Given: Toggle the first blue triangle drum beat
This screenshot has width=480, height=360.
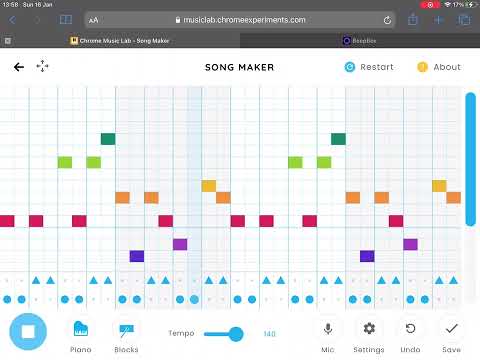Looking at the screenshot, I should click(x=36, y=280).
